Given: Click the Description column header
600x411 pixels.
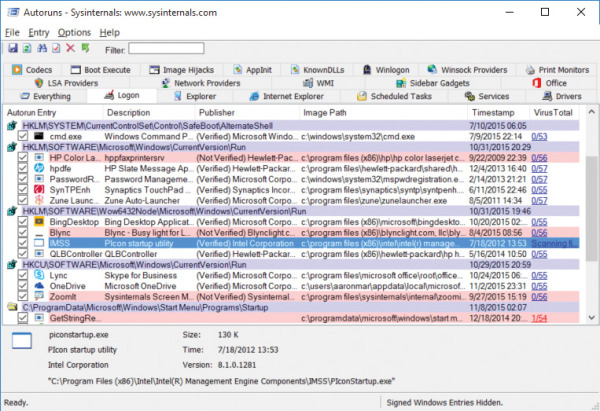Looking at the screenshot, I should (149, 113).
